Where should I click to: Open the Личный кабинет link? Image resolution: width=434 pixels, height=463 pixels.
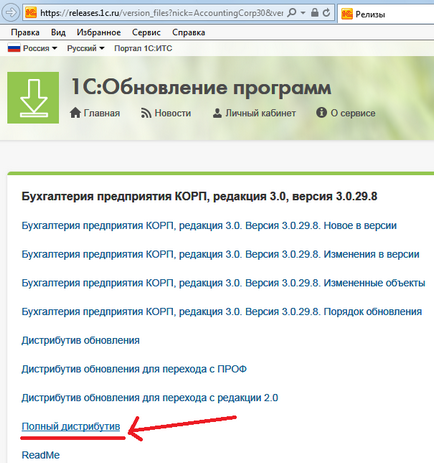click(x=260, y=113)
